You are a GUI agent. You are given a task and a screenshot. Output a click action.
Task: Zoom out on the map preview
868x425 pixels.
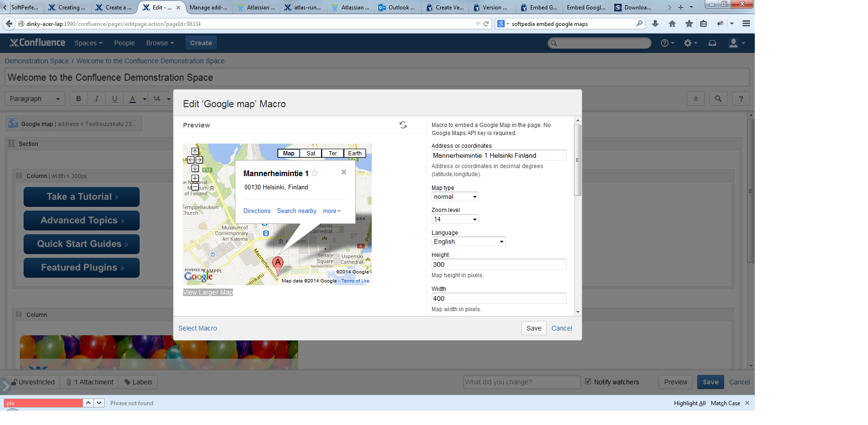pos(195,187)
